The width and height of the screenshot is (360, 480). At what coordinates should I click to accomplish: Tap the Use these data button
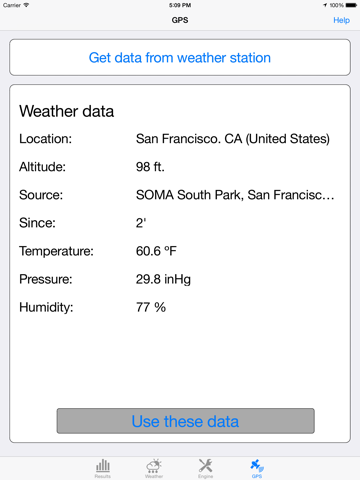185,421
